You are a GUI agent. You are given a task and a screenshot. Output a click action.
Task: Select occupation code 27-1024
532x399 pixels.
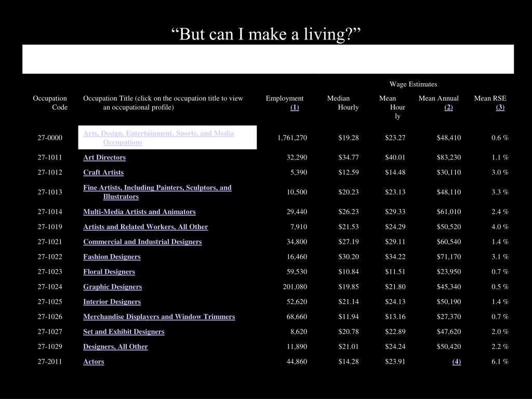(50, 287)
